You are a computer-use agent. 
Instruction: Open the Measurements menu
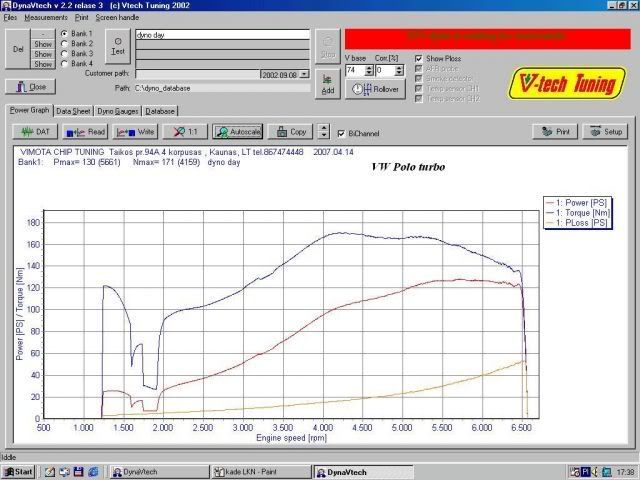click(46, 18)
